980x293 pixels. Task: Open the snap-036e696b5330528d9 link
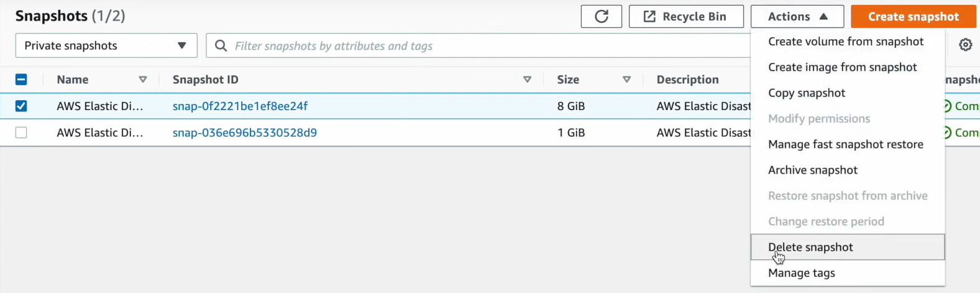tap(245, 133)
